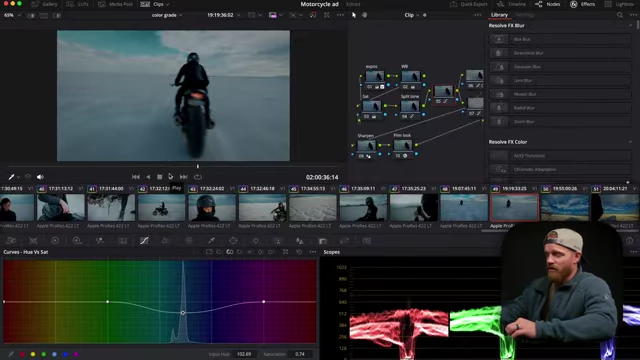Expand the curves palette view
Viewport: 640px width, 360px height.
pos(285,252)
